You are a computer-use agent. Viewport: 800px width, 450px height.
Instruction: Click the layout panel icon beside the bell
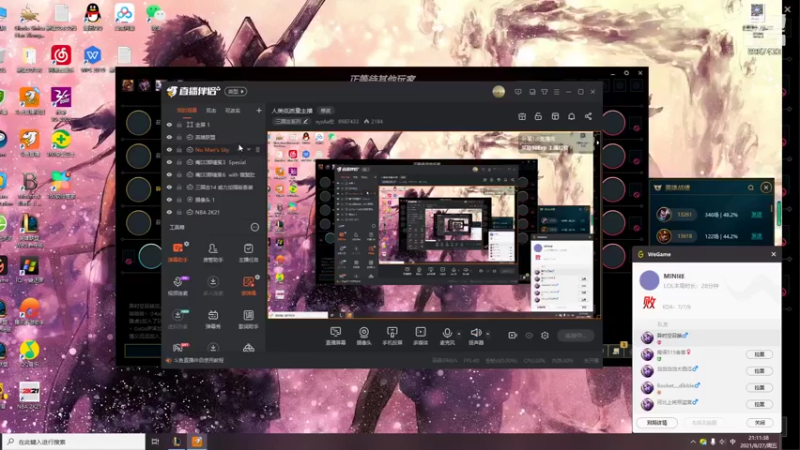(555, 116)
